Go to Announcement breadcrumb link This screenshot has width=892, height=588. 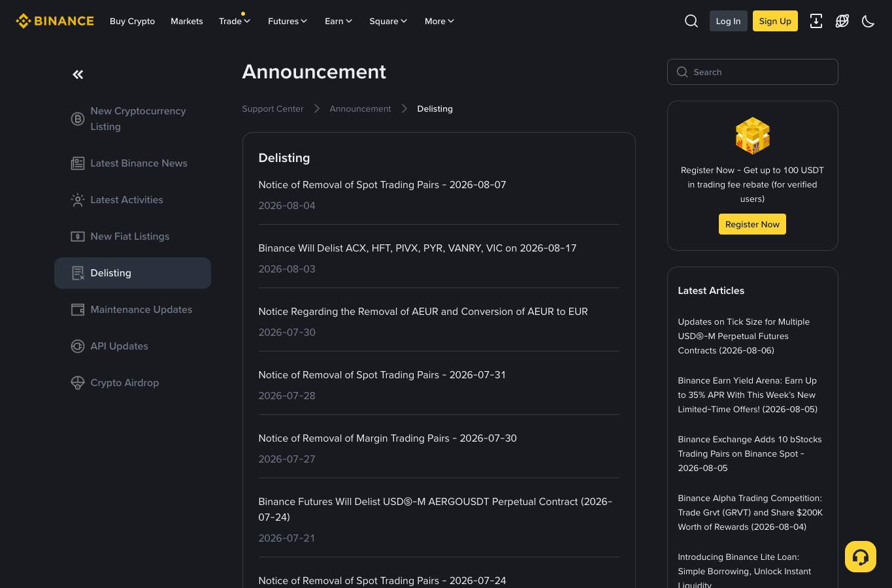point(360,108)
